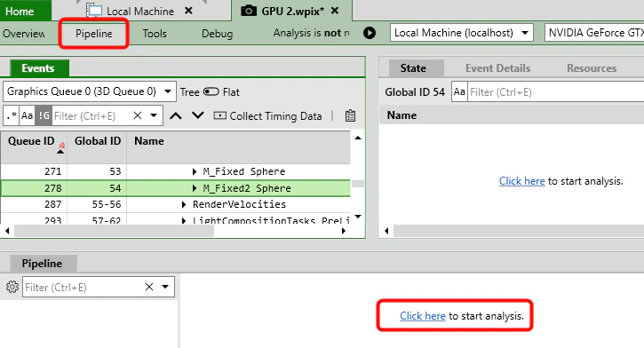
Task: Clear the Events filter text
Action: tap(138, 115)
